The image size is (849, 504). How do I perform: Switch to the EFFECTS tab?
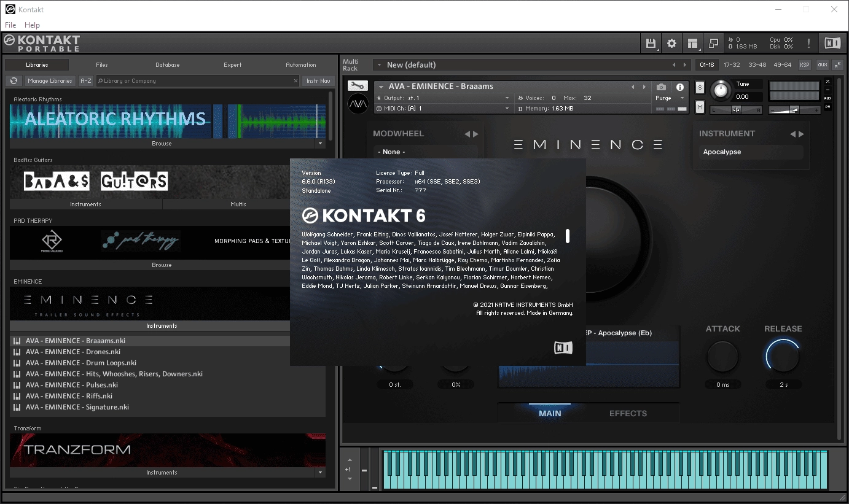coord(628,413)
